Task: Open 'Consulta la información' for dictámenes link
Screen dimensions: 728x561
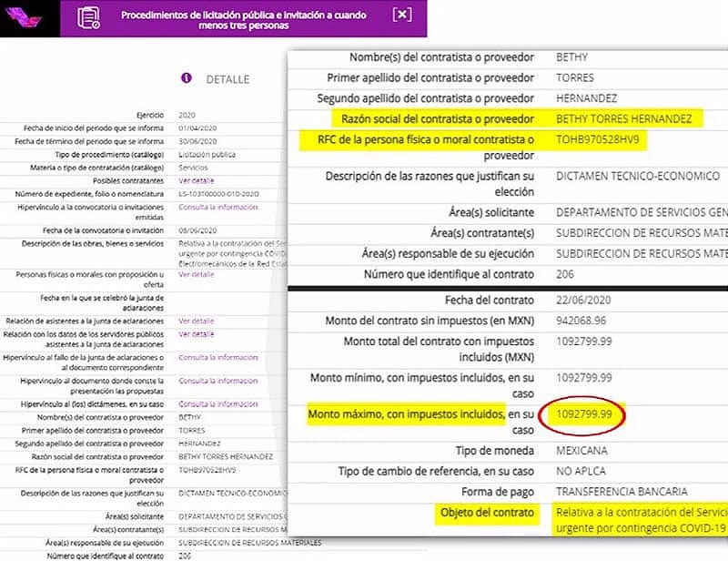Action: pyautogui.click(x=217, y=403)
